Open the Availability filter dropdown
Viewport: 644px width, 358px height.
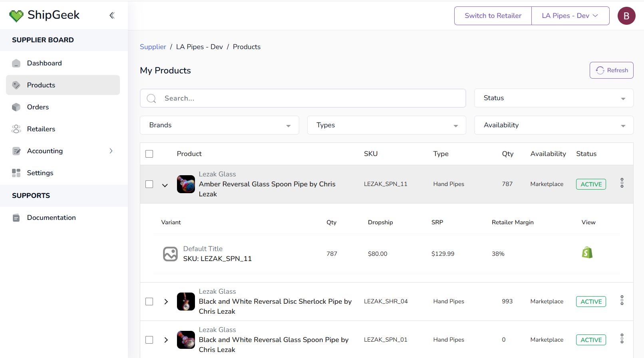(x=554, y=125)
